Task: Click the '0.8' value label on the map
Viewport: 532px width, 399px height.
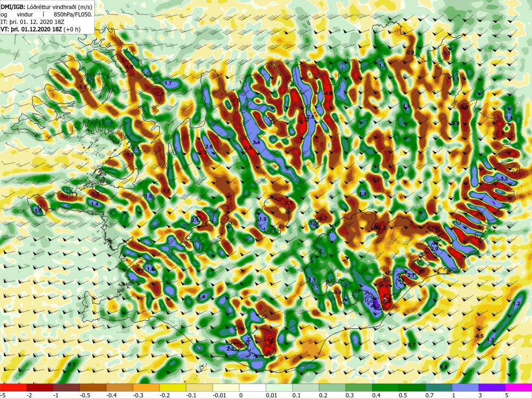Action: (444, 367)
